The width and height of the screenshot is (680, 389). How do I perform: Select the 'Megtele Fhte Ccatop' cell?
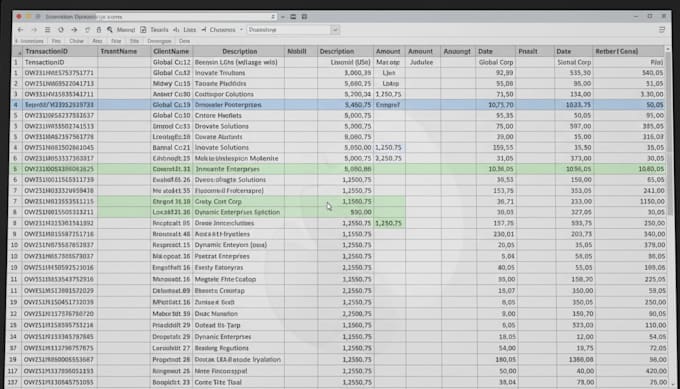(x=239, y=279)
